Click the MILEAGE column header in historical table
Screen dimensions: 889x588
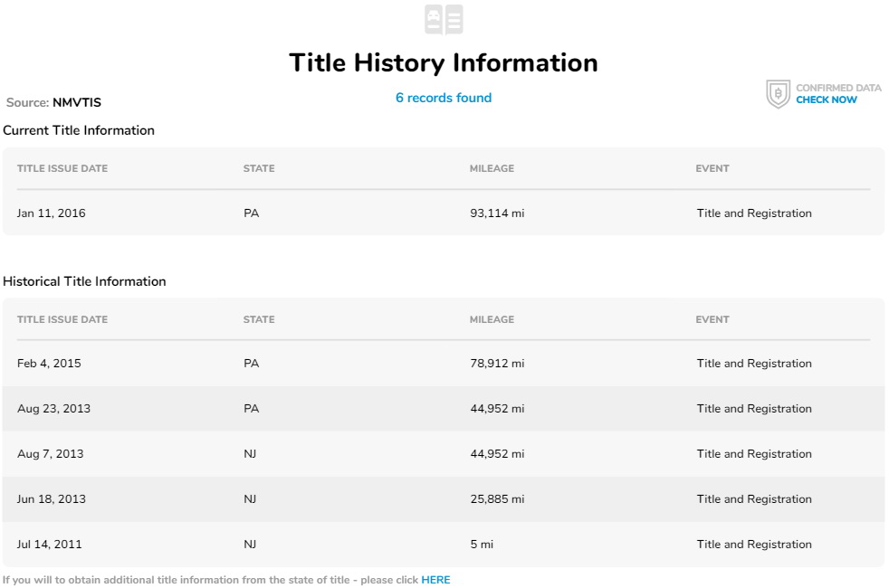tap(492, 319)
